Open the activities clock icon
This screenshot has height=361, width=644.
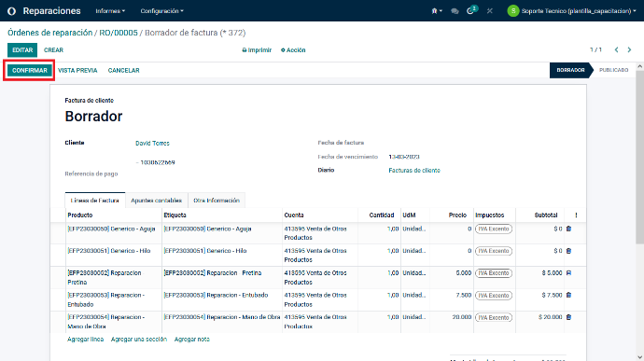(471, 10)
